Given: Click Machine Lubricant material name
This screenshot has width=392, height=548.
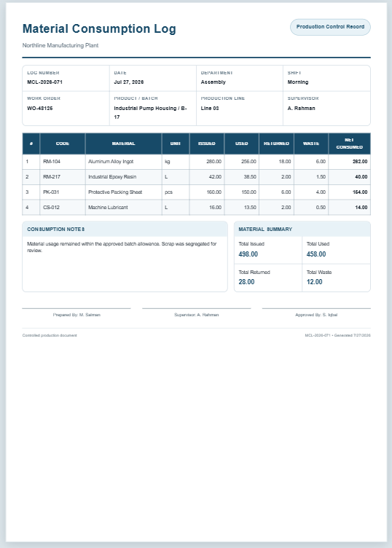Looking at the screenshot, I should (x=108, y=208).
